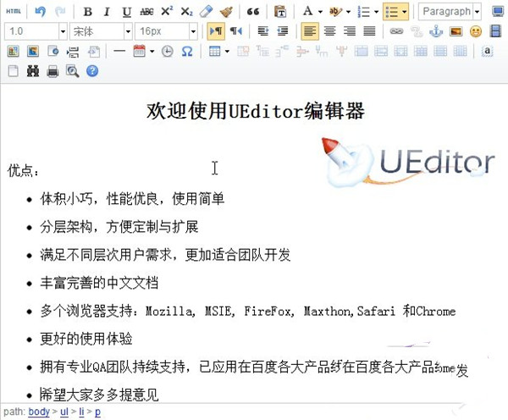Screen dimensions: 508x420
Task: Toggle the spell check 'a' icon
Action: [488, 51]
